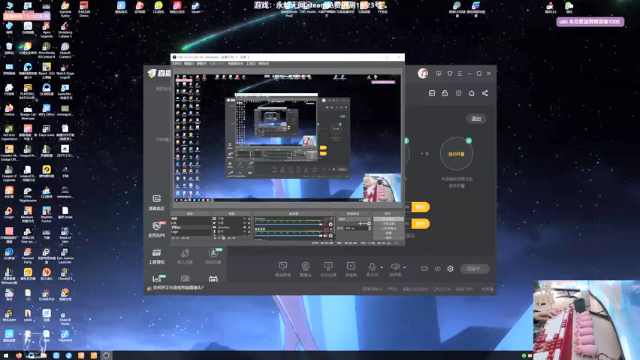This screenshot has height=360, width=640.
Task: Click the record icon beside the eye icon
Action: [x=424, y=269]
